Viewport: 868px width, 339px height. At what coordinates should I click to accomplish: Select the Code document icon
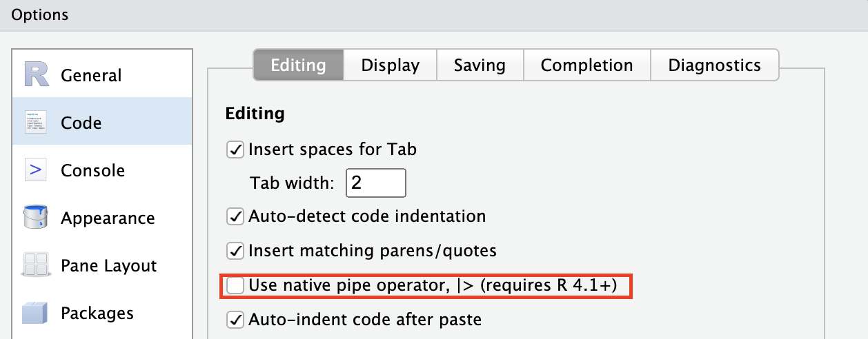tap(35, 122)
